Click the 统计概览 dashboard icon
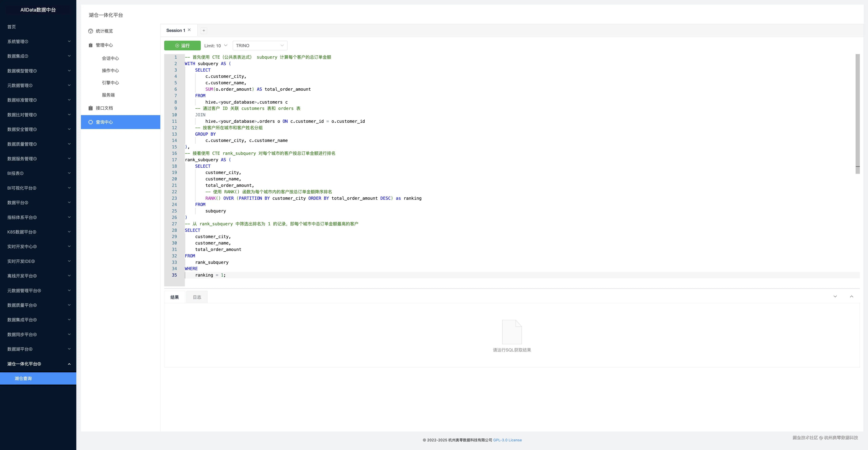The image size is (868, 450). click(90, 31)
